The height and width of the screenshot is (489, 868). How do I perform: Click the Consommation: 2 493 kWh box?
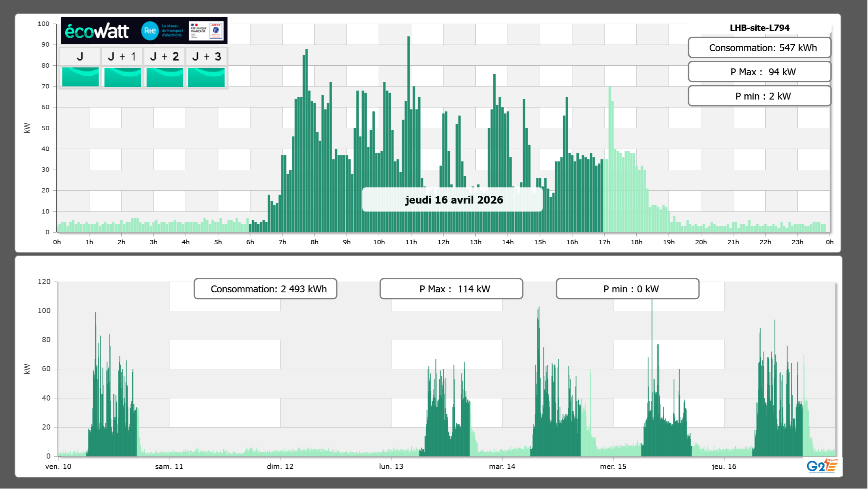(265, 289)
